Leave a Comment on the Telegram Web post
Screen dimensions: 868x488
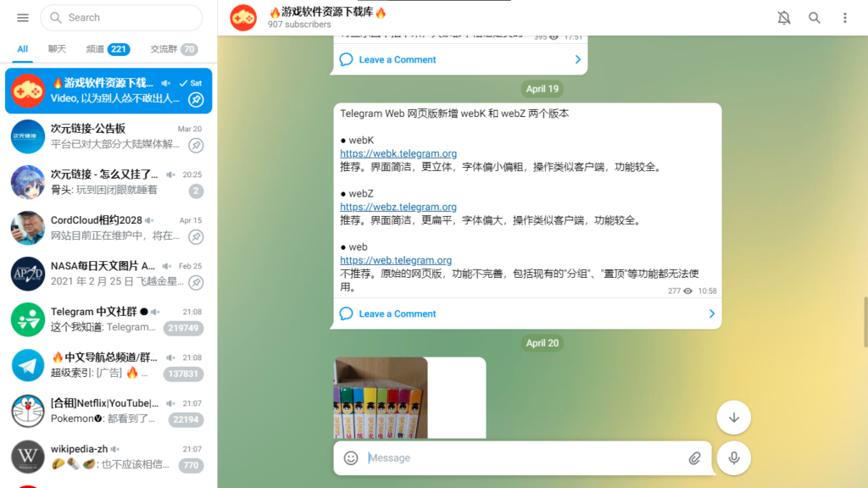397,313
